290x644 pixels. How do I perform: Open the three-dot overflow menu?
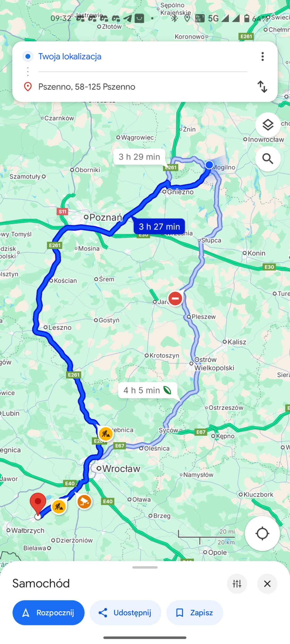262,57
